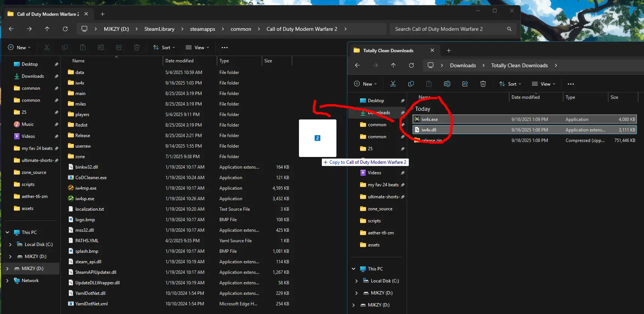This screenshot has height=314, width=644.
Task: Click steamapps in the address breadcrumb
Action: pos(203,29)
